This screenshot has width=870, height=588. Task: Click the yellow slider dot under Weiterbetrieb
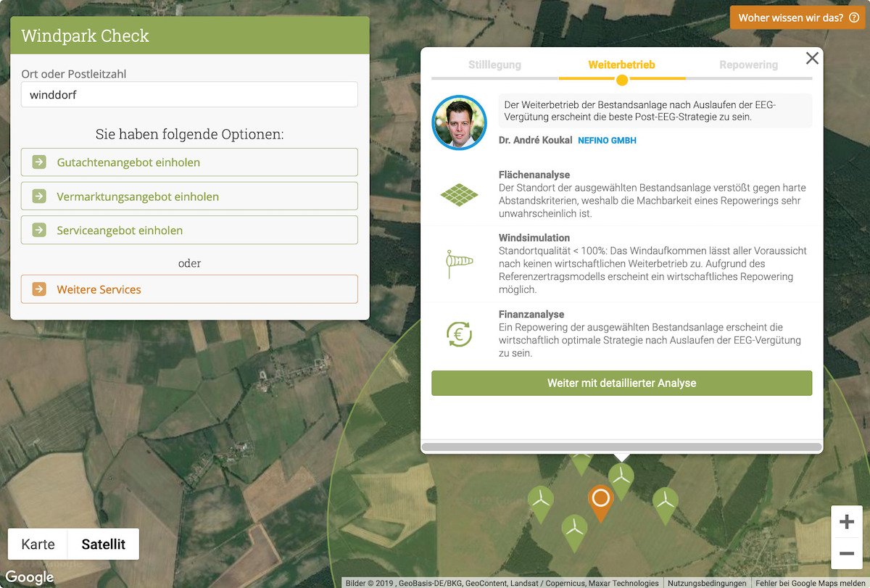(x=621, y=80)
